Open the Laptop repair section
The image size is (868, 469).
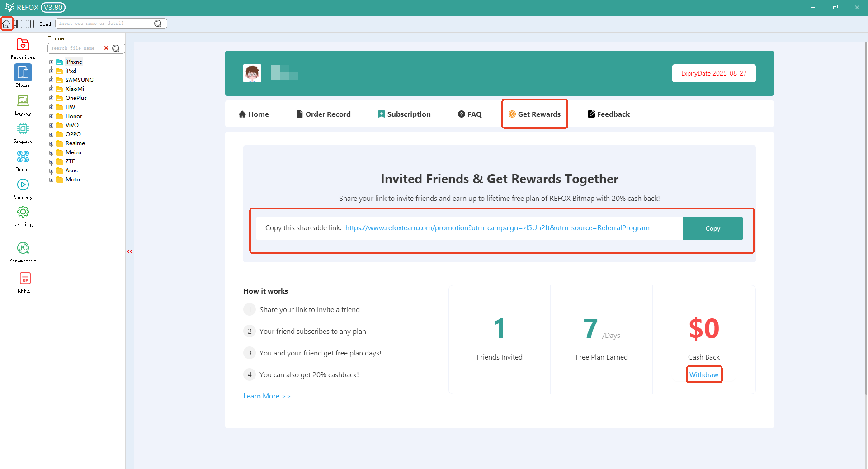(23, 104)
